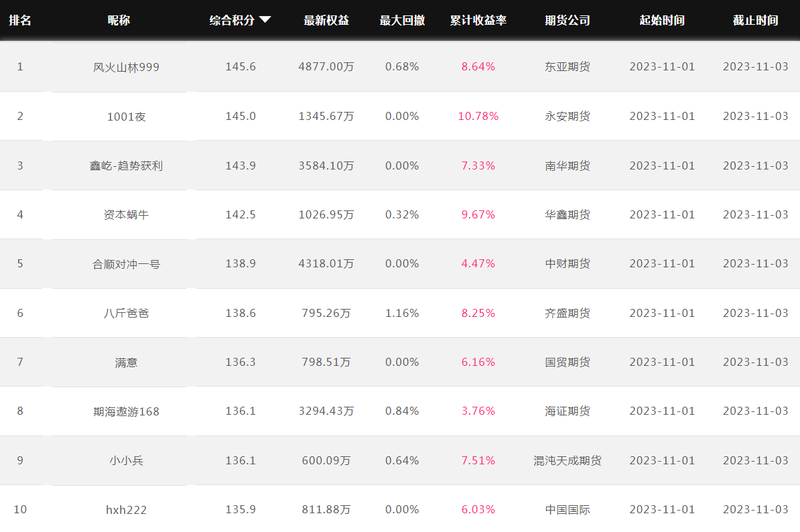Click drawdown value 0.84%
800x532 pixels.
click(x=402, y=411)
